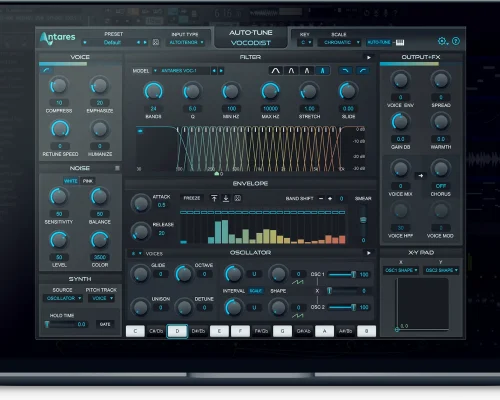Screen dimensions: 500x400
Task: Toggle note F#/Gb in keyboard row
Action: (x=261, y=331)
